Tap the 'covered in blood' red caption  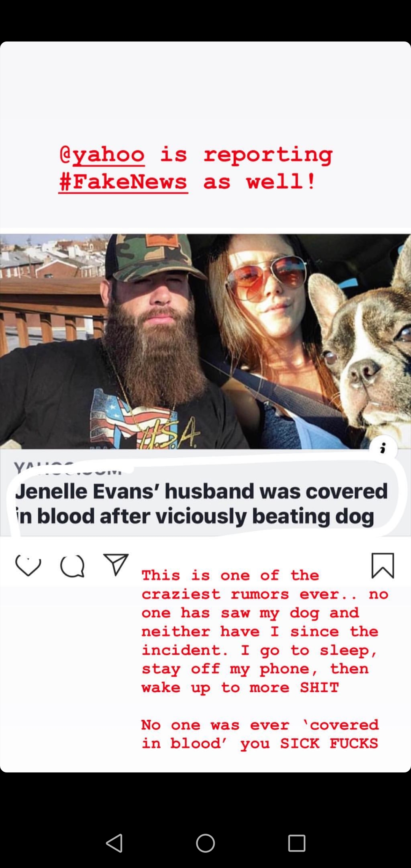pyautogui.click(x=260, y=734)
